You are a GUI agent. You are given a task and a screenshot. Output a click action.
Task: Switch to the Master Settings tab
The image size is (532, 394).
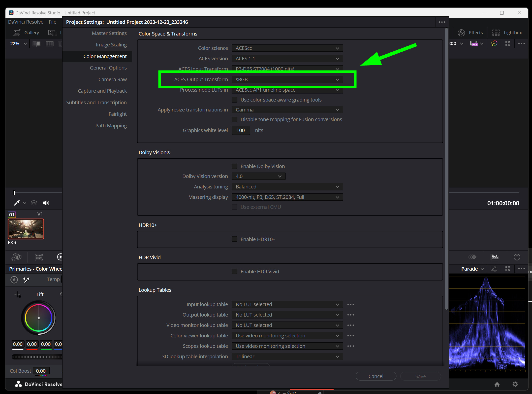click(x=109, y=33)
